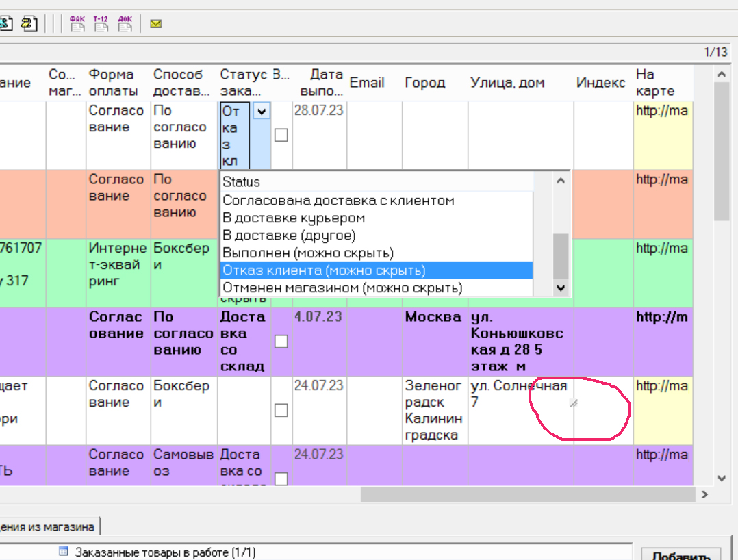Click the yellow-marked document icon in toolbar
This screenshot has height=560, width=738.
(28, 24)
